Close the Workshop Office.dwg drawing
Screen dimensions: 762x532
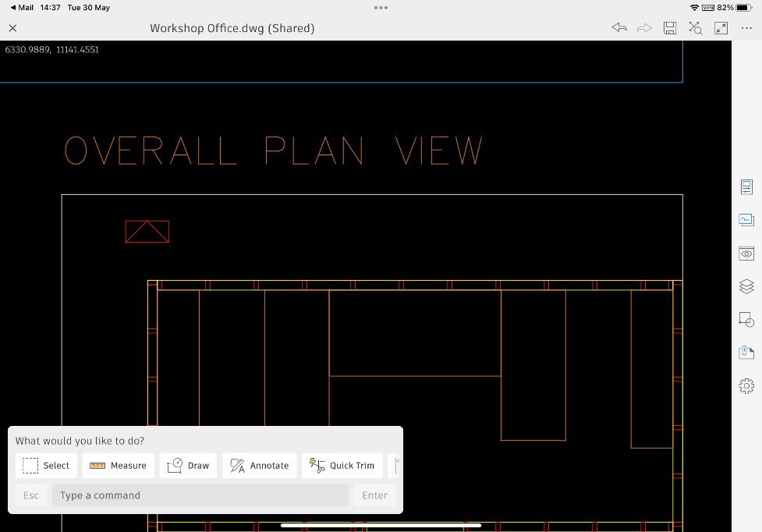(13, 28)
